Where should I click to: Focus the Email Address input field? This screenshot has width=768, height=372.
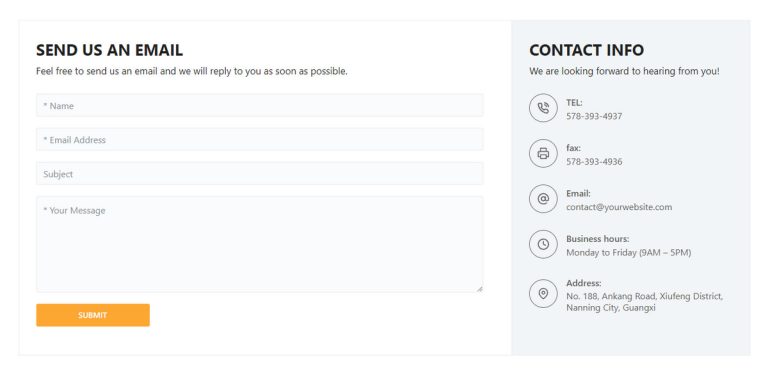click(x=260, y=140)
